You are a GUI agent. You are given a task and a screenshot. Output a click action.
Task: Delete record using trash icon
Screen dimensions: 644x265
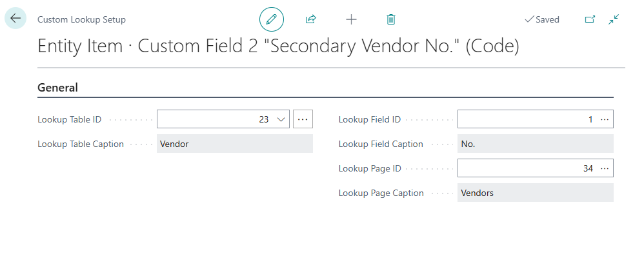coord(390,19)
